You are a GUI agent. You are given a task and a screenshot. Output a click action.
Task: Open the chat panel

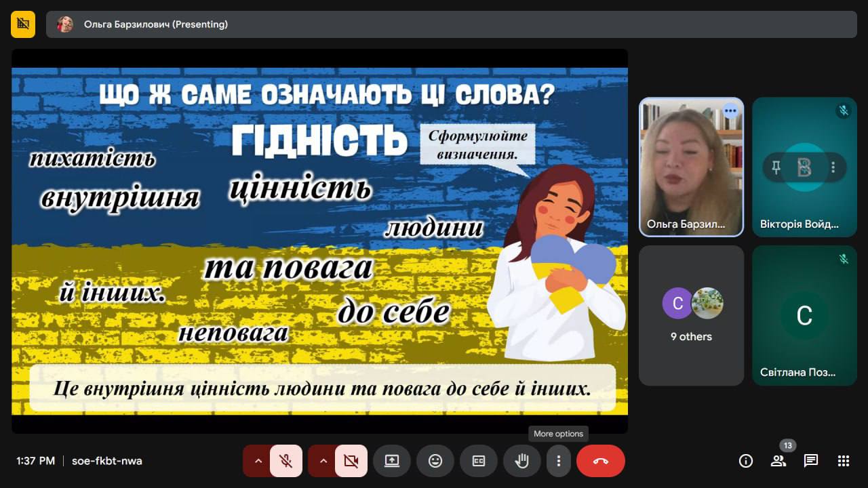[810, 461]
